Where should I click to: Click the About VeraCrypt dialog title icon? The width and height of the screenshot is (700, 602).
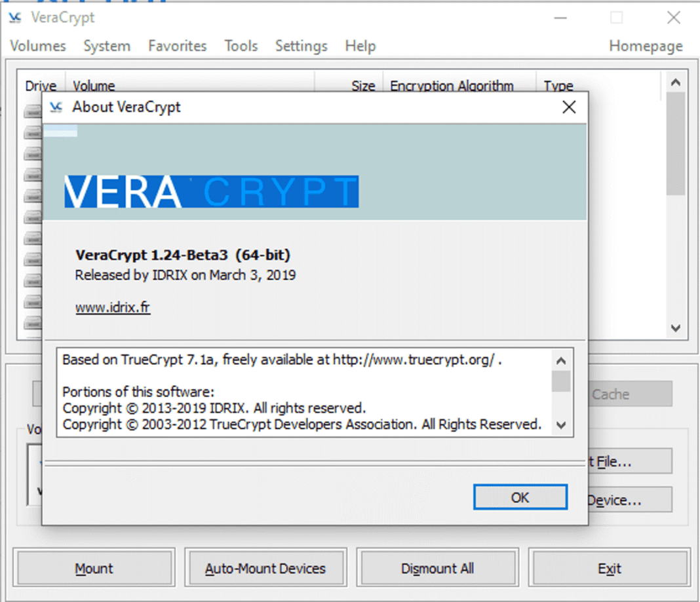[56, 107]
